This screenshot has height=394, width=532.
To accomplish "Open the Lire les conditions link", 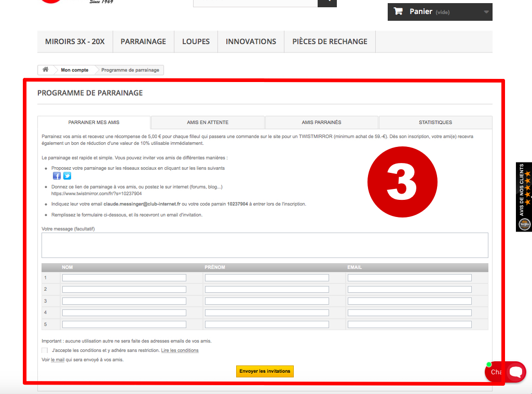I will [x=180, y=350].
